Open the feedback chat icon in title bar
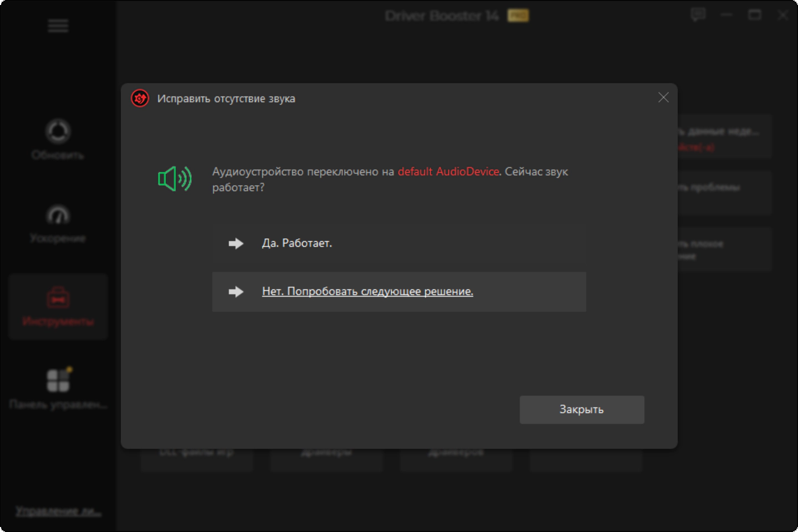Viewport: 798px width, 532px height. pyautogui.click(x=698, y=15)
